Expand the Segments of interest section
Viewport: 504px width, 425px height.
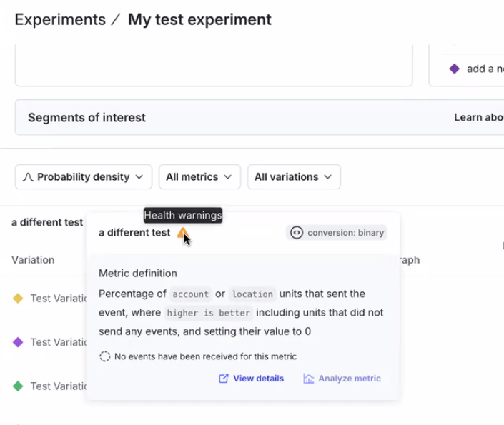pyautogui.click(x=87, y=118)
